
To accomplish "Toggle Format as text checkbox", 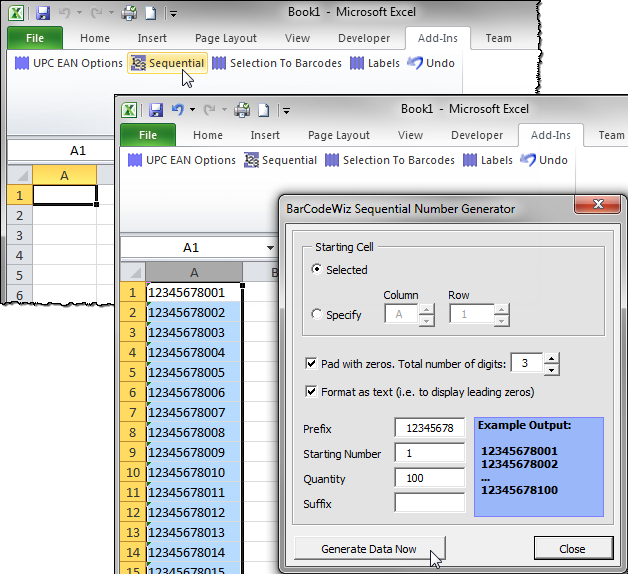I will pyautogui.click(x=311, y=391).
